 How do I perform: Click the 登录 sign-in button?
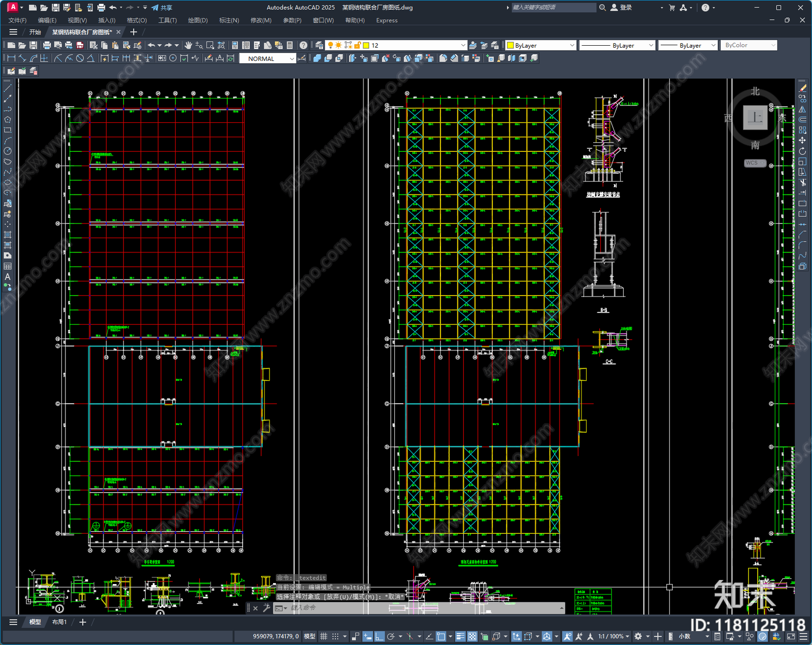pyautogui.click(x=621, y=8)
